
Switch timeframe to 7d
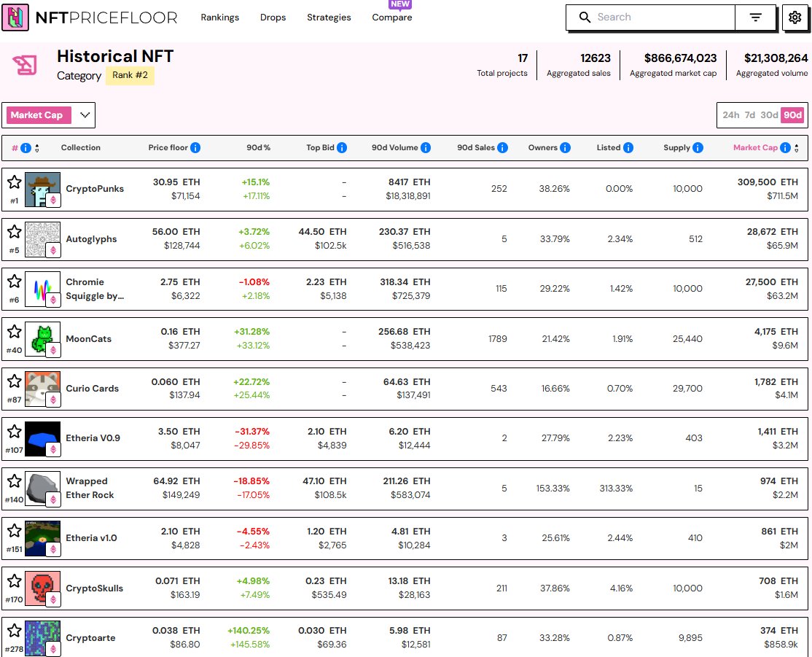(750, 115)
